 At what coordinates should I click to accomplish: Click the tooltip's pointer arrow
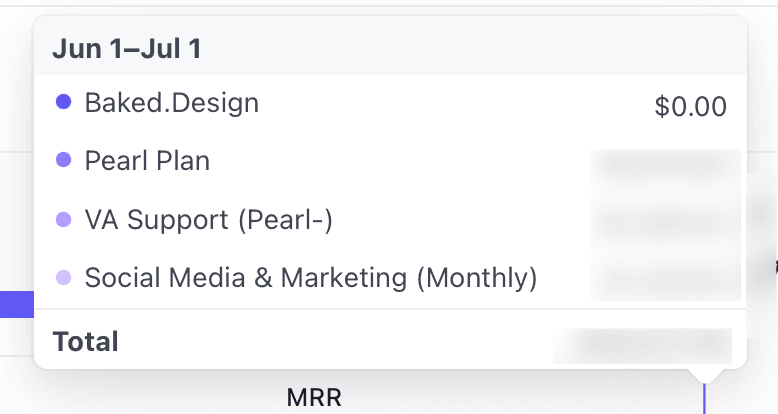point(705,375)
